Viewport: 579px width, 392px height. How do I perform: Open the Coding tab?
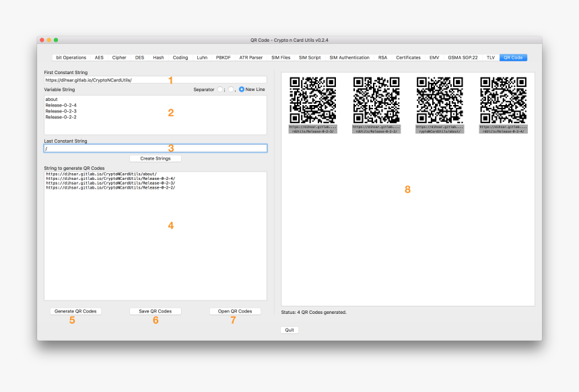click(x=180, y=58)
